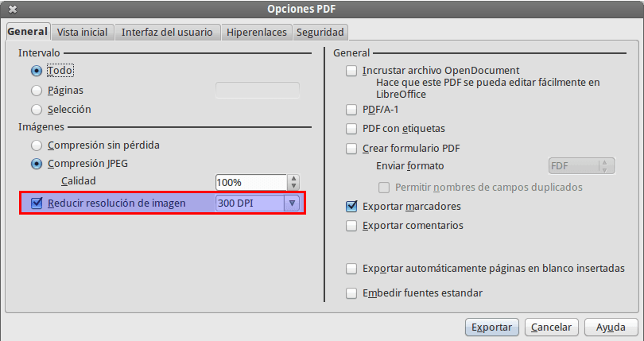This screenshot has width=644, height=341.
Task: Switch to the General tab
Action: 28,32
